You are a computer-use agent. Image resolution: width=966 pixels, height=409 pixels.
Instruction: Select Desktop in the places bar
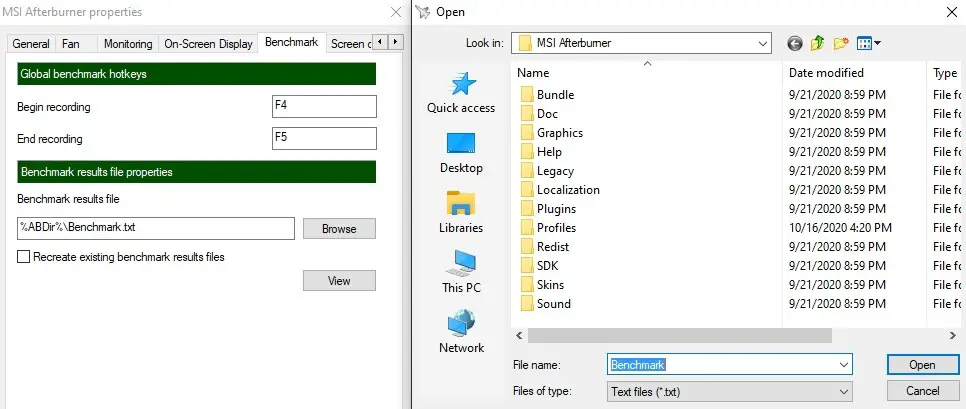coord(461,153)
